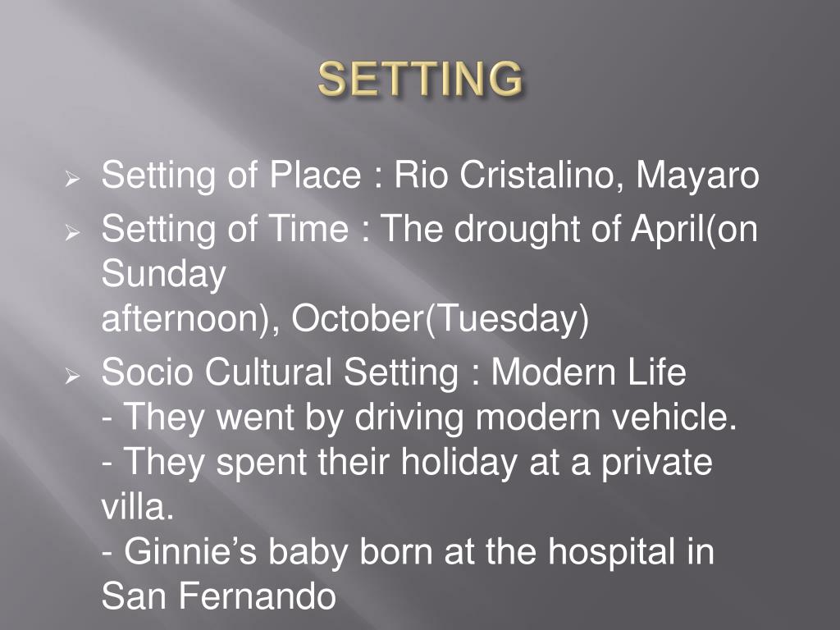Select the text 'Rio Cristalino, Mayaro'
The width and height of the screenshot is (840, 630).
pos(577,176)
